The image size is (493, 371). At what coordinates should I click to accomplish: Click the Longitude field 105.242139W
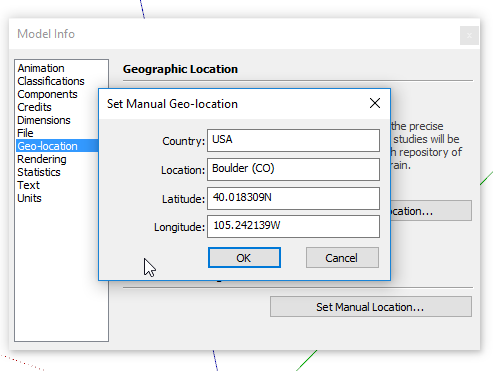[293, 227]
